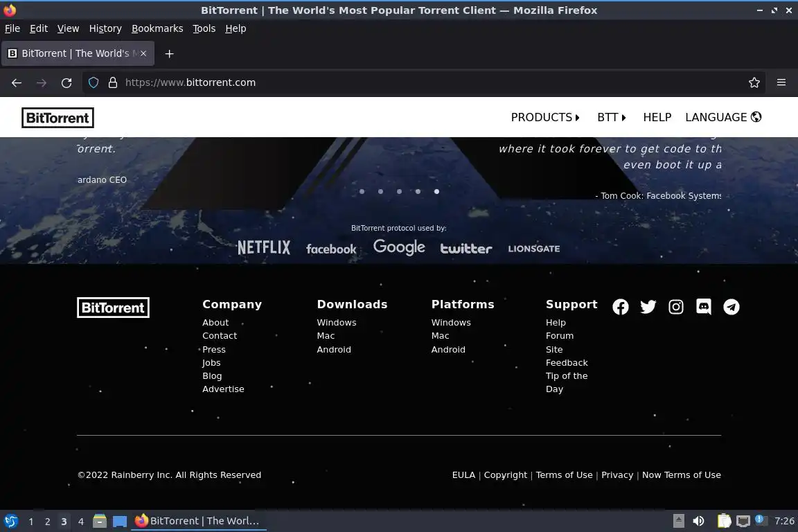Open a new tab with plus button
This screenshot has width=798, height=532.
click(x=170, y=53)
